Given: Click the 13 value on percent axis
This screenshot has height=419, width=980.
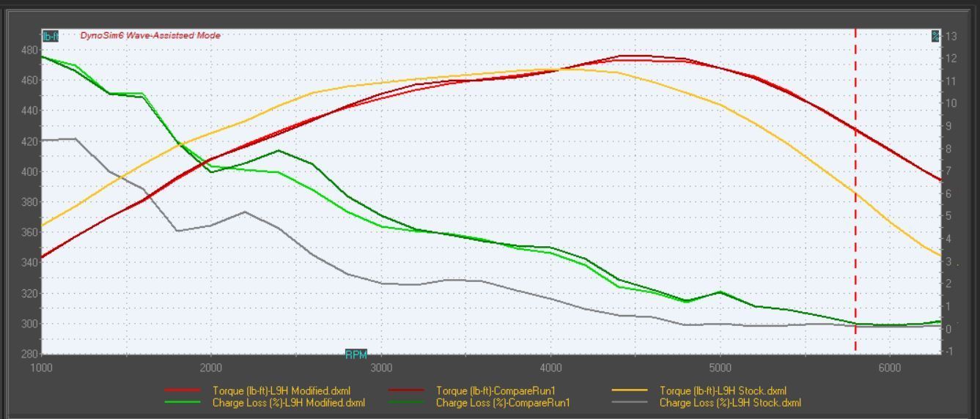Looking at the screenshot, I should point(951,36).
